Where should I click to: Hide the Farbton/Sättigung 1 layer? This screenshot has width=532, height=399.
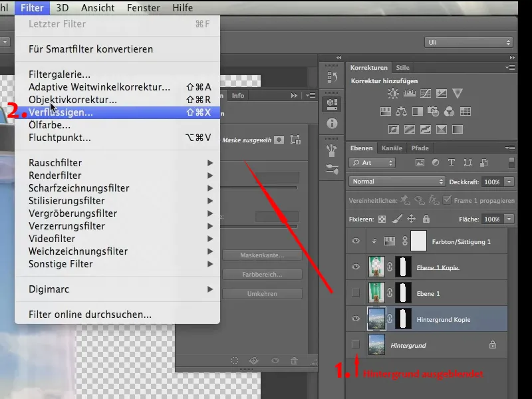[x=356, y=241]
